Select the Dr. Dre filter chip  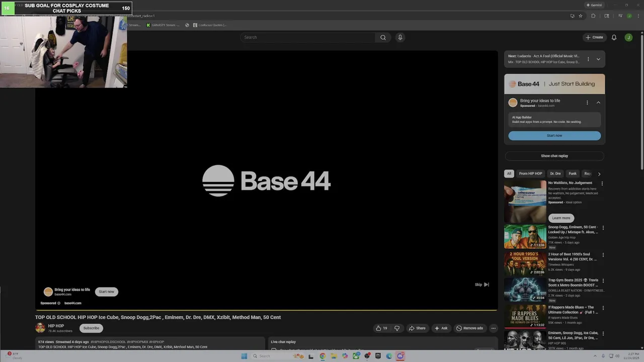[x=555, y=173]
